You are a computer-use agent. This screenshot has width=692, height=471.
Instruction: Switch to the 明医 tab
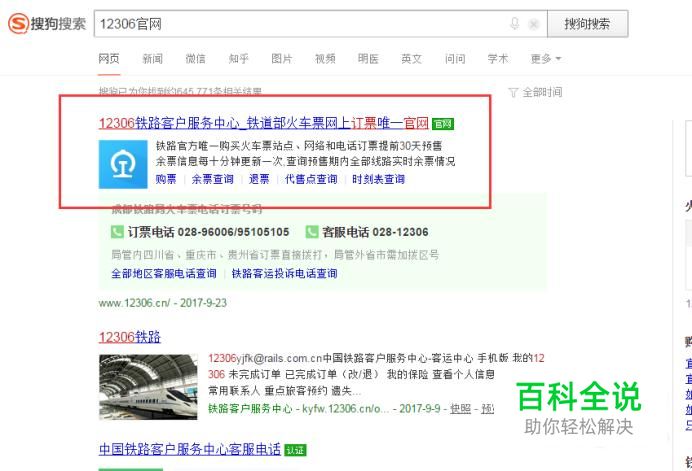[368, 59]
